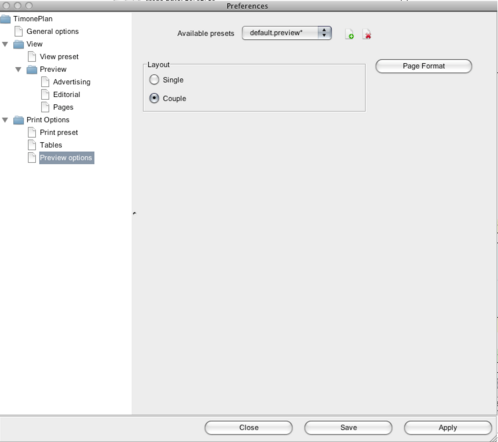Open the Editorial preferences page
Viewport: 498px width, 442px height.
[67, 95]
